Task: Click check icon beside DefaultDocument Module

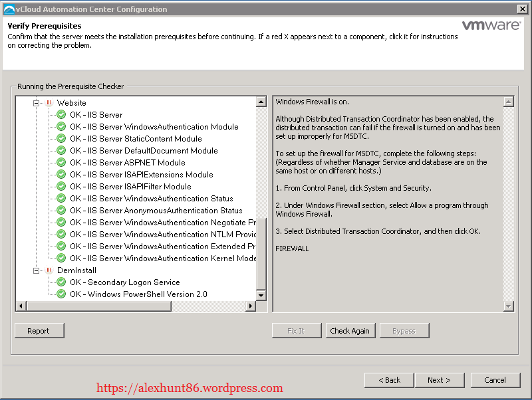Action: [x=61, y=150]
